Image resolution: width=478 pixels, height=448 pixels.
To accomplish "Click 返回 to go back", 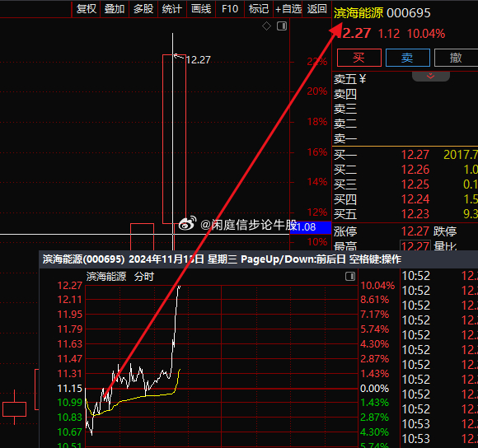I will pos(316,9).
